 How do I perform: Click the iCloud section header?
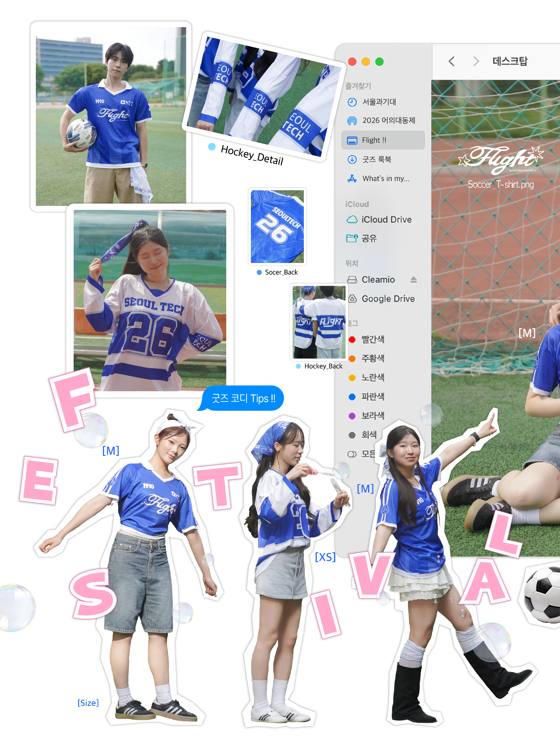(x=357, y=204)
